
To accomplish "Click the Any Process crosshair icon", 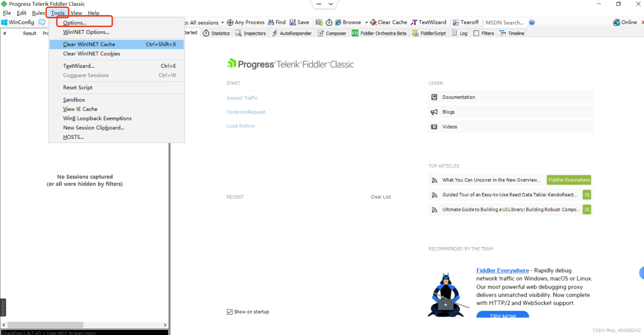I will point(230,22).
